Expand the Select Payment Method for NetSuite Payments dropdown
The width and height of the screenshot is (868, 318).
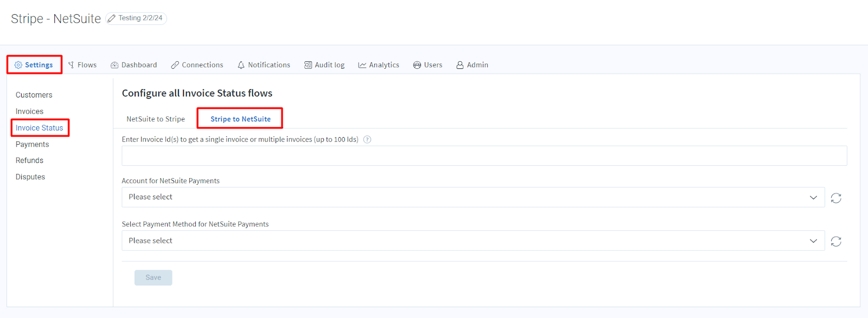(473, 241)
